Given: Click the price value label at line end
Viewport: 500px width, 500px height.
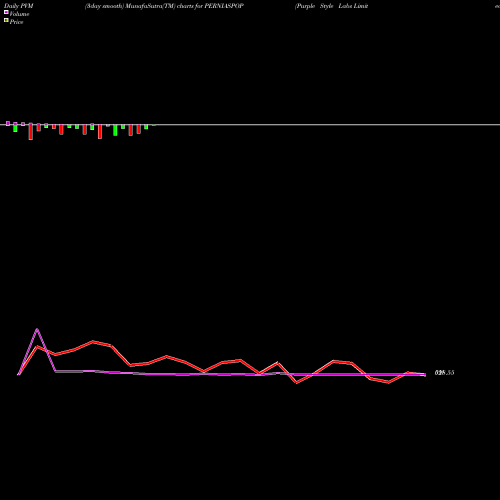Looking at the screenshot, I should [x=444, y=373].
